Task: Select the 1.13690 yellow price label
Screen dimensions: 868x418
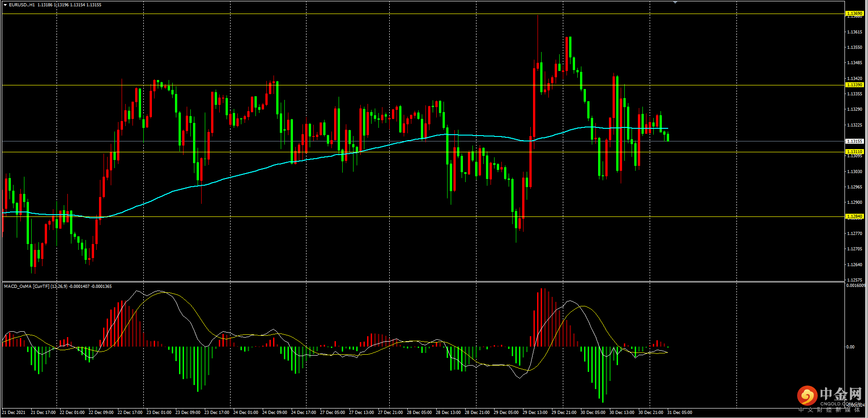Action: (x=854, y=14)
